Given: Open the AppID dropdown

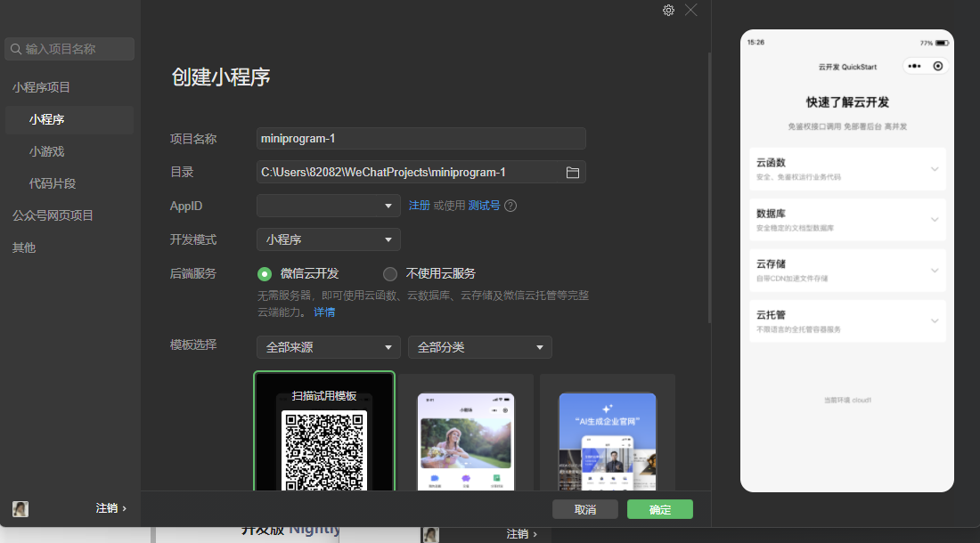Looking at the screenshot, I should (328, 206).
